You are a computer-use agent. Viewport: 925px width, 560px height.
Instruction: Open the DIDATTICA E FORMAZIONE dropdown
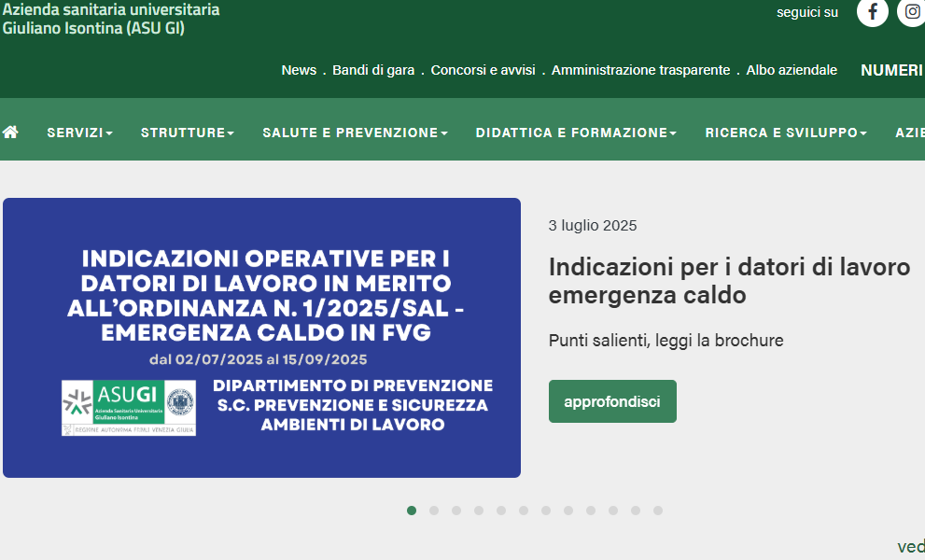pyautogui.click(x=576, y=133)
